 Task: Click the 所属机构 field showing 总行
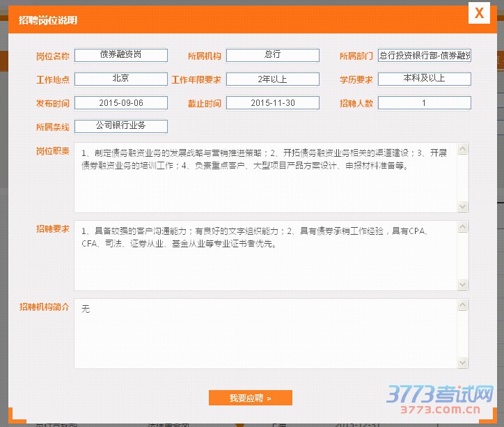pyautogui.click(x=273, y=55)
